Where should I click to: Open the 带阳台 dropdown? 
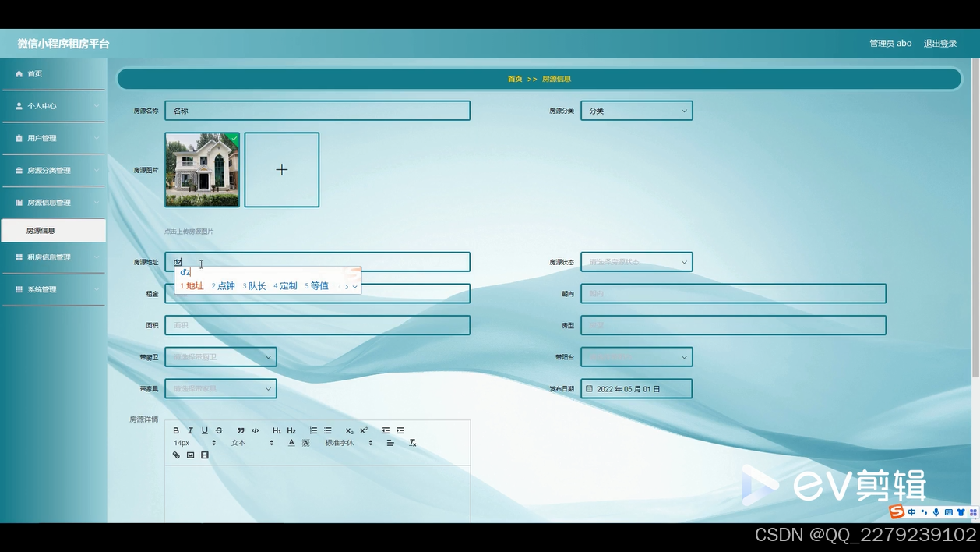click(x=636, y=357)
